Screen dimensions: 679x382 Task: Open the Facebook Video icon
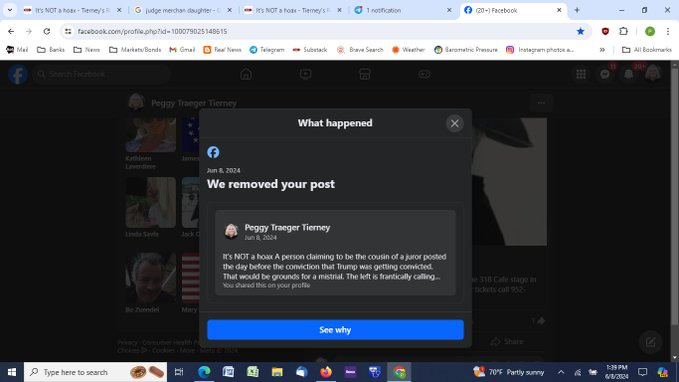(x=305, y=74)
